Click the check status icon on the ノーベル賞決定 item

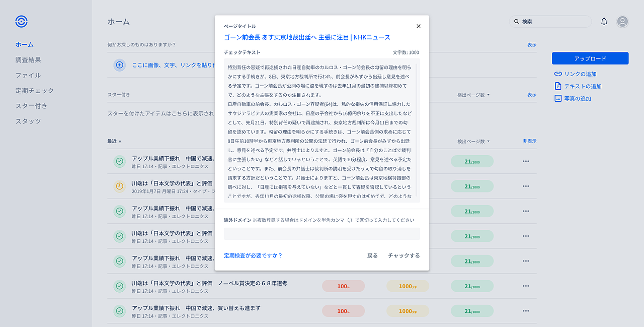click(119, 286)
